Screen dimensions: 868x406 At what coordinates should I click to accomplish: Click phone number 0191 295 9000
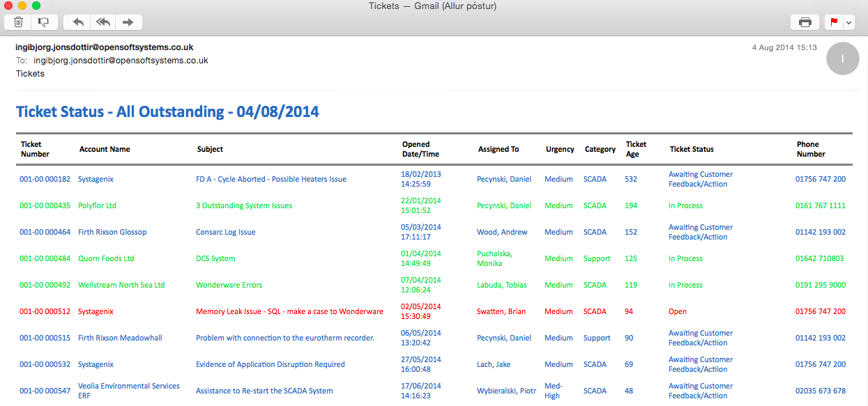point(821,285)
